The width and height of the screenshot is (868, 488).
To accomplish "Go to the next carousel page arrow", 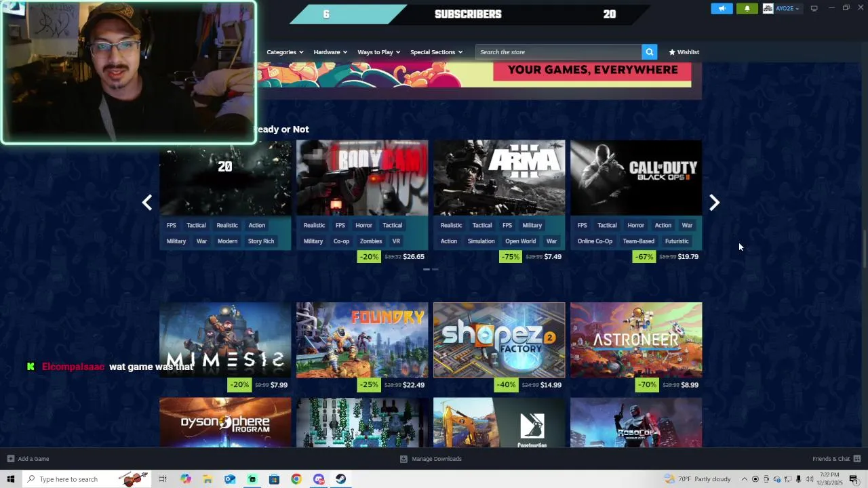I will coord(714,202).
